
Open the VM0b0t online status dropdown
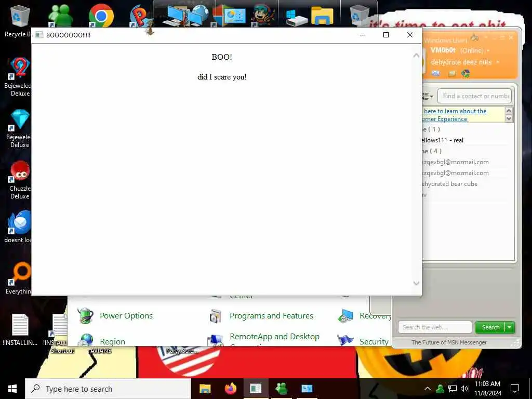[x=488, y=50]
